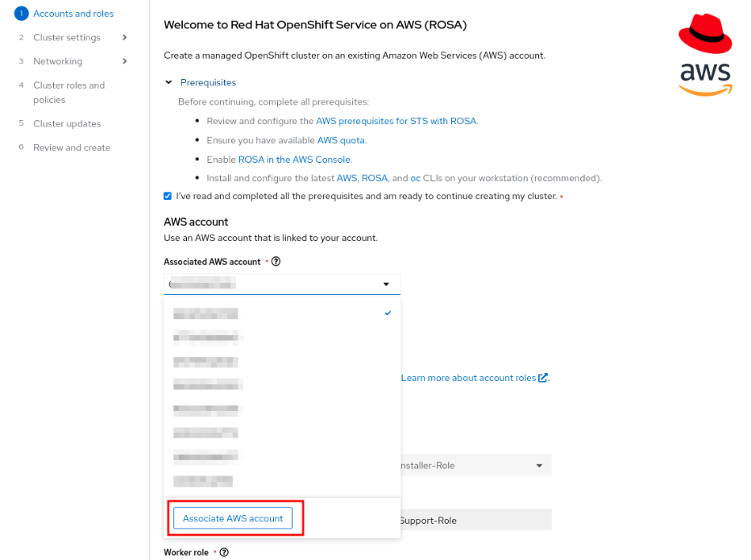Viewport: 751px width, 560px height.
Task: Go to the Networking step
Action: pyautogui.click(x=57, y=61)
